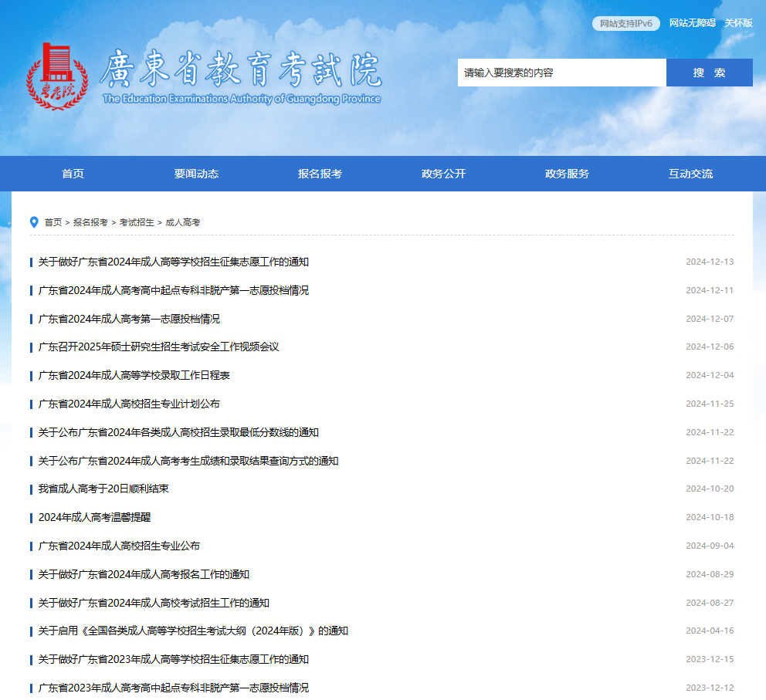Image resolution: width=766 pixels, height=700 pixels.
Task: Select 首页 in the navigation menu
Action: 73,174
